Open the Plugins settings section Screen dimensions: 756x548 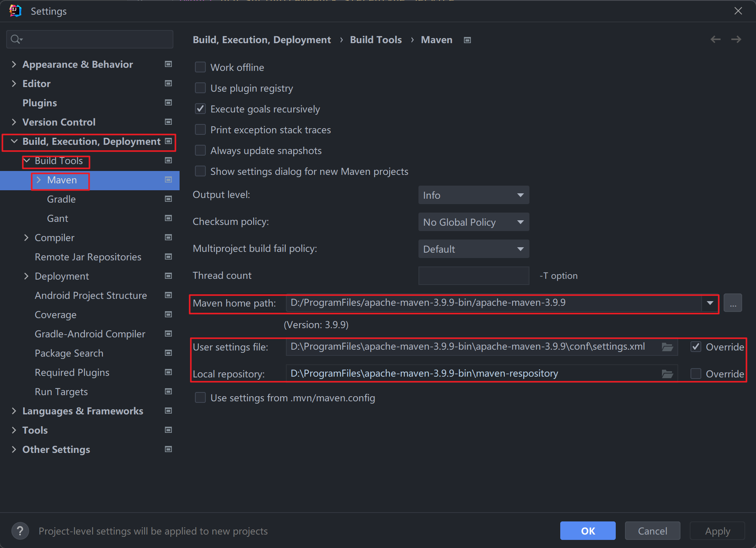tap(40, 103)
